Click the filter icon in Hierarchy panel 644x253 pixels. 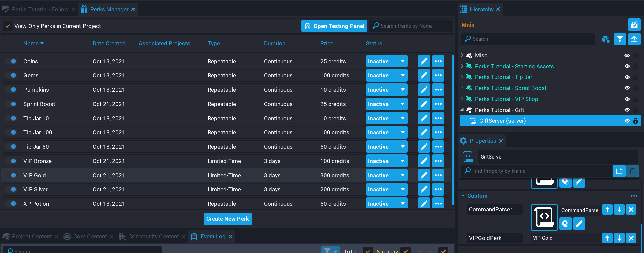tap(620, 39)
